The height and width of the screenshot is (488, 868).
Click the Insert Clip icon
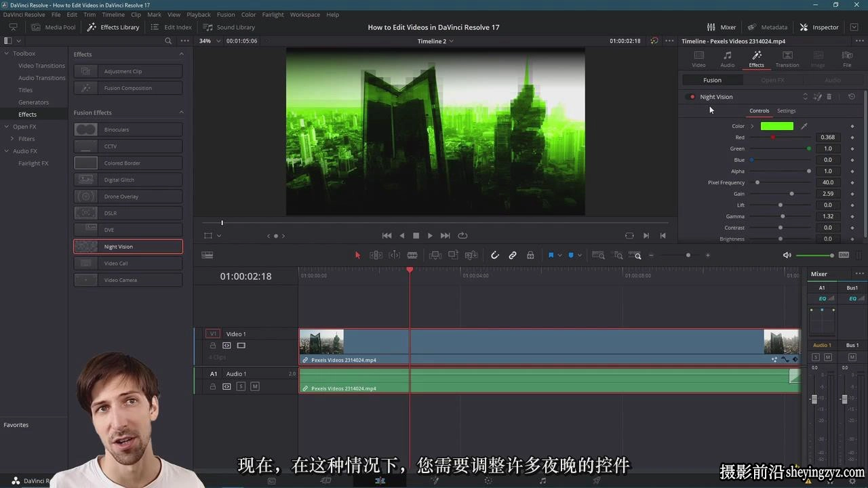point(435,256)
